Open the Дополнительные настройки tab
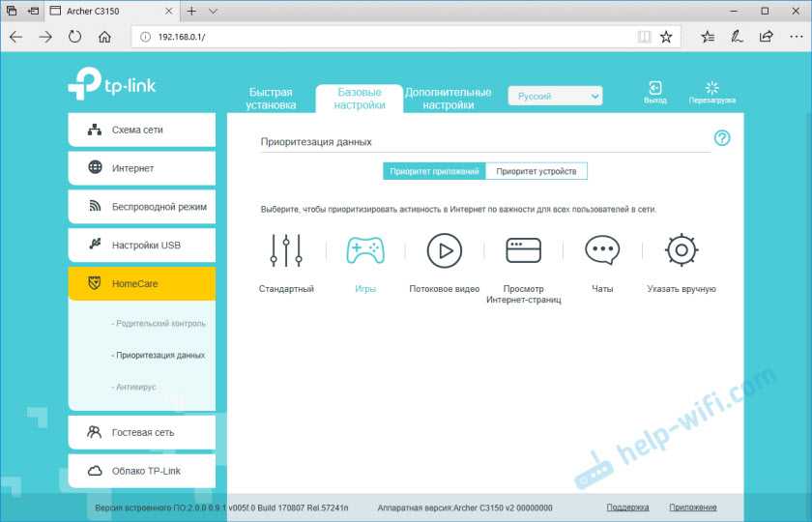The width and height of the screenshot is (812, 522). click(447, 99)
